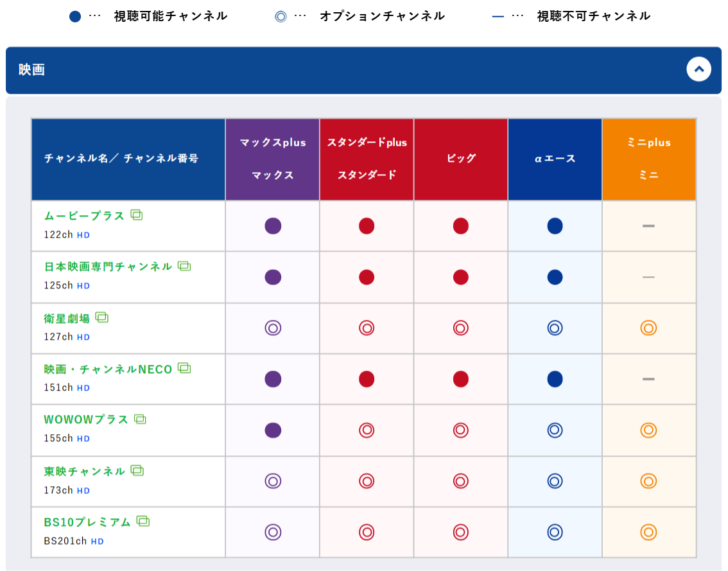Click the popup icon next to 衛星劇場
The height and width of the screenshot is (571, 728).
pos(102,317)
